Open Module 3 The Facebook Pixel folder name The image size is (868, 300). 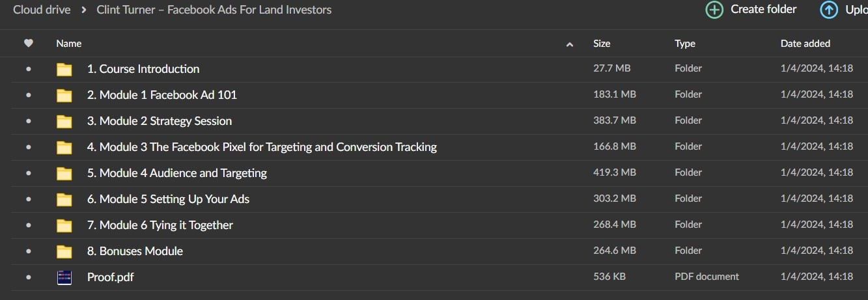[x=261, y=147]
